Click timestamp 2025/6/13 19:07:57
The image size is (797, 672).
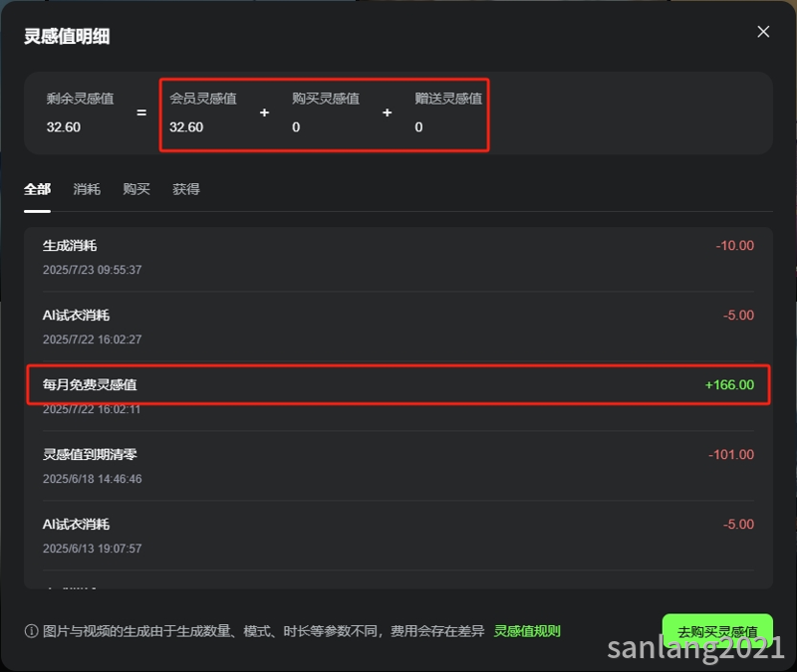tap(92, 549)
